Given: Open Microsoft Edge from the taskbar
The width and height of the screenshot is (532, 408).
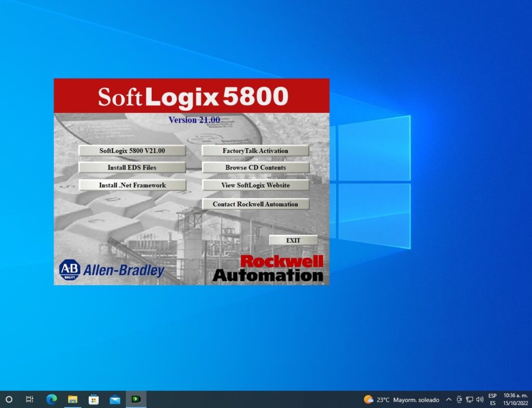Looking at the screenshot, I should click(x=51, y=399).
